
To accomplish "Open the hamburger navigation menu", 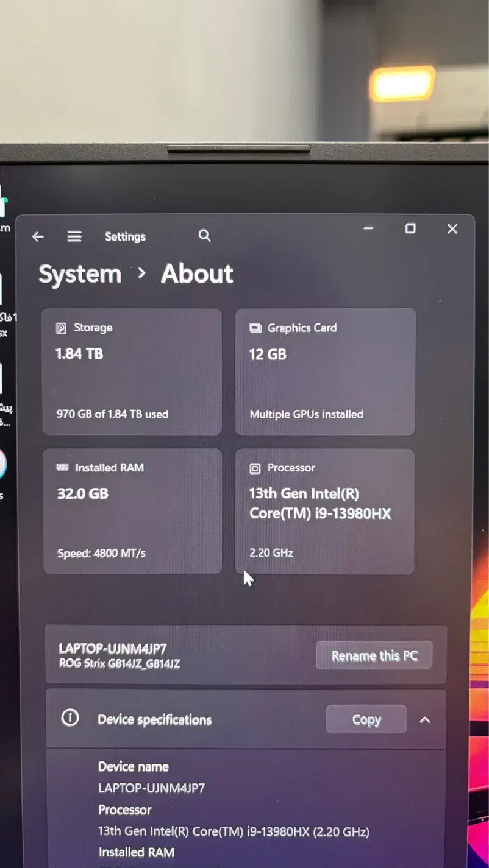I will tap(74, 236).
